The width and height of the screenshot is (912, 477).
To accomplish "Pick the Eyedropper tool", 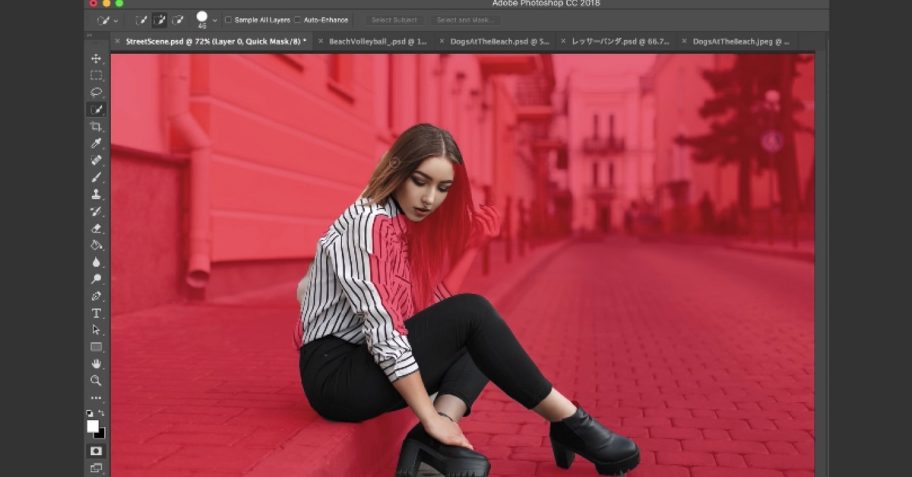I will coord(96,143).
